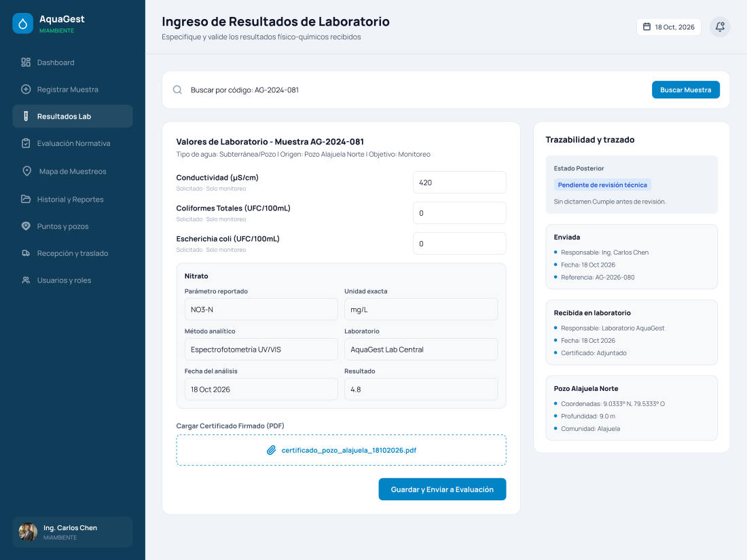Click the heading Valores de Laboratorio - Muestra AG-2024-081
Viewport: 747px width, 560px height.
pyautogui.click(x=270, y=141)
